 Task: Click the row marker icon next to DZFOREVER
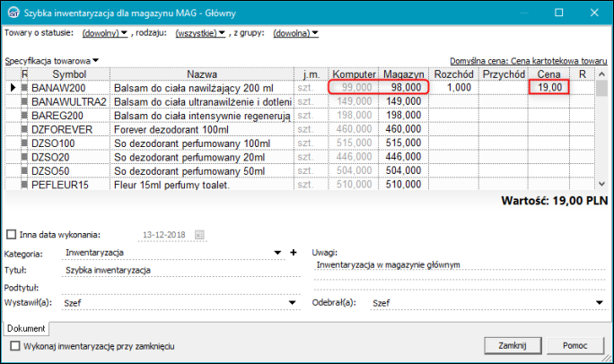[x=24, y=129]
